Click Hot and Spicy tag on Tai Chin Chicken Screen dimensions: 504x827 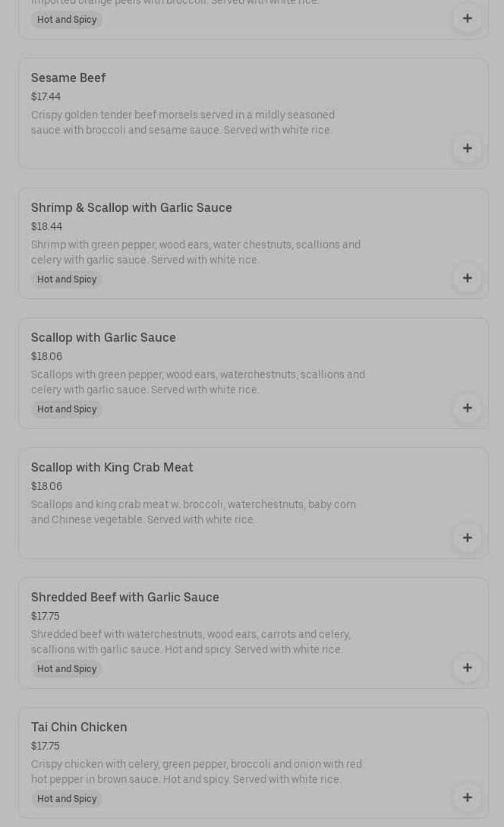tap(67, 799)
